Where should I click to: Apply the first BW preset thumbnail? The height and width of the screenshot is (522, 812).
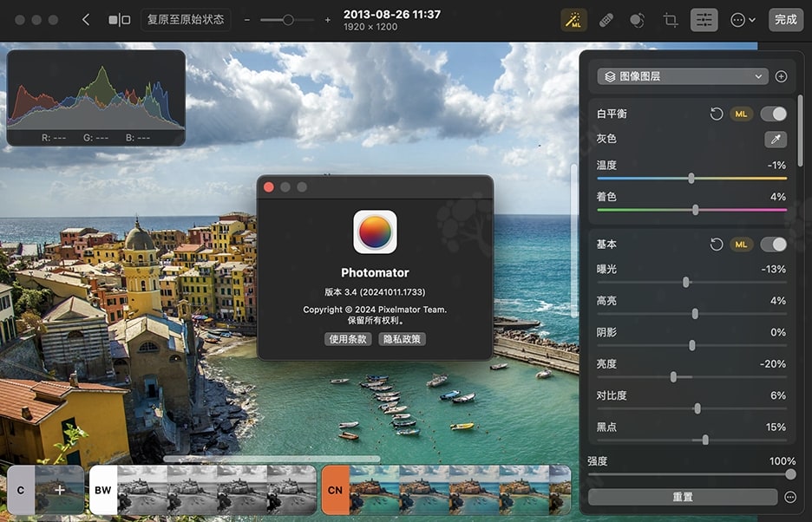[x=142, y=490]
